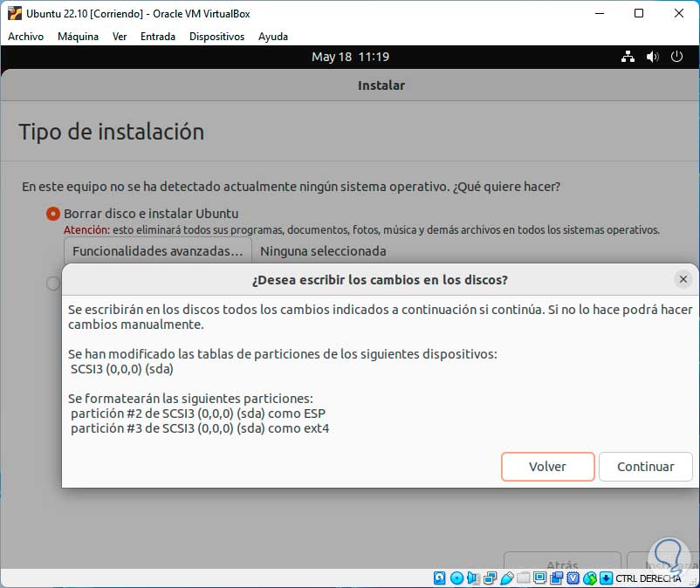The image size is (700, 588).
Task: Click the shared folders status icon
Action: (x=523, y=578)
